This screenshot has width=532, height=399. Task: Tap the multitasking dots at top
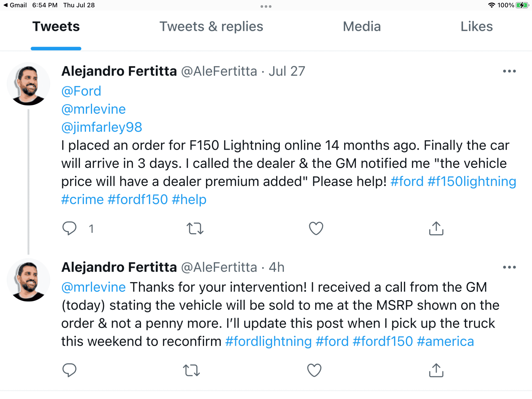click(266, 6)
